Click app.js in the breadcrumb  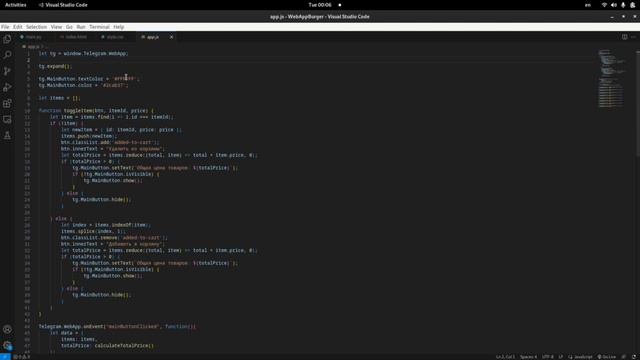(x=33, y=47)
